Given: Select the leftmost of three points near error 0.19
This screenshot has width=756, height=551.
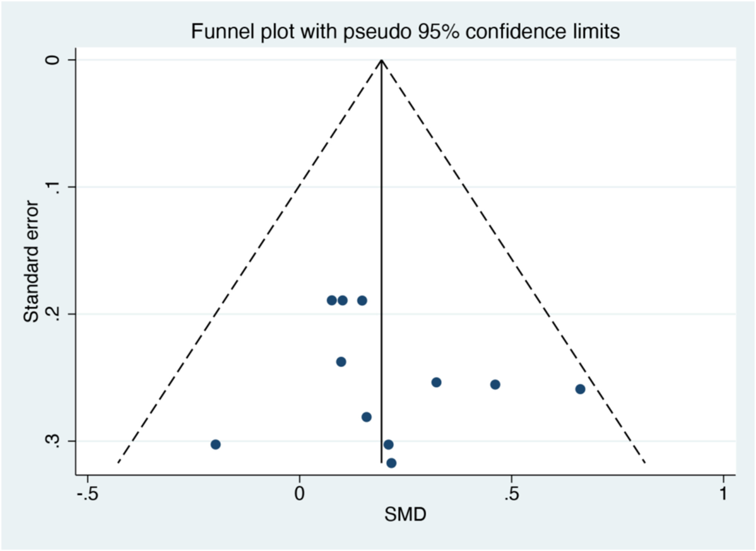Looking at the screenshot, I should click(332, 301).
